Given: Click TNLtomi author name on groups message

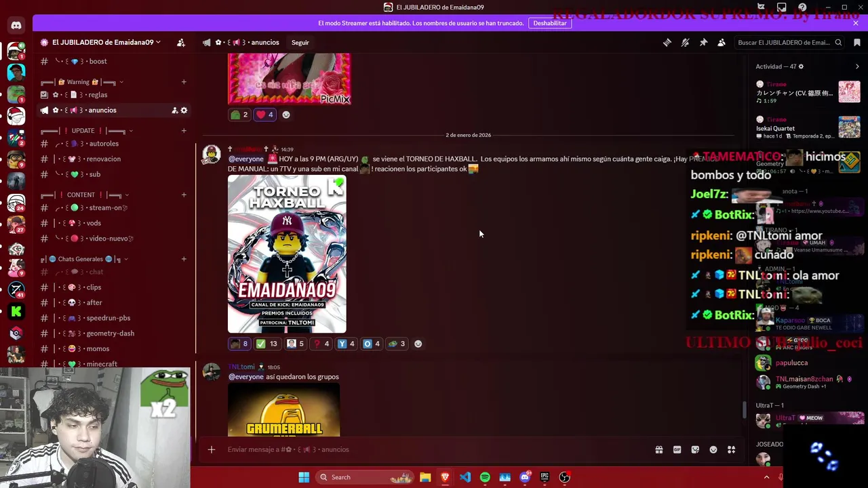Looking at the screenshot, I should (241, 367).
